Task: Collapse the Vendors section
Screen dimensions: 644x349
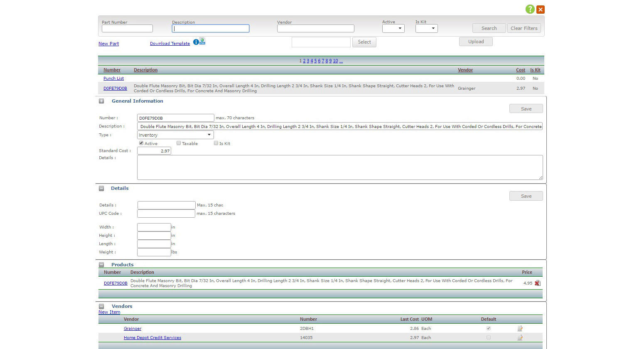Action: tap(101, 306)
